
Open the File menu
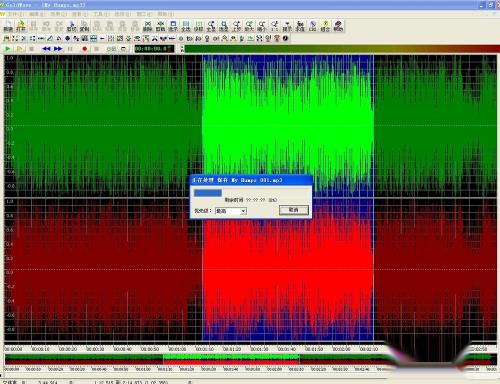pos(16,14)
